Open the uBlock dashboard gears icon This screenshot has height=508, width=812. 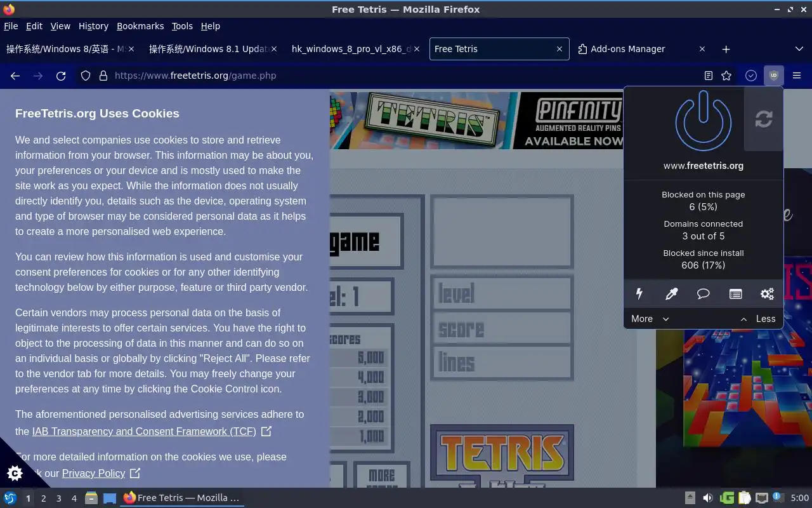[767, 293]
